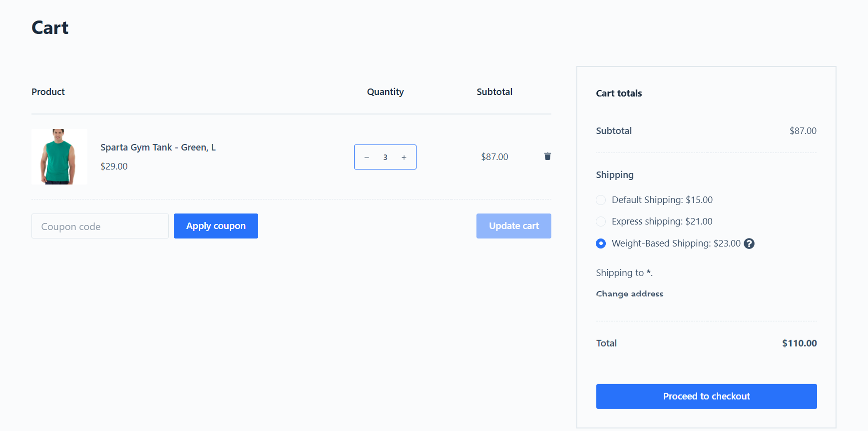Select Weight-Based Shipping $23.00 option

pyautogui.click(x=601, y=243)
